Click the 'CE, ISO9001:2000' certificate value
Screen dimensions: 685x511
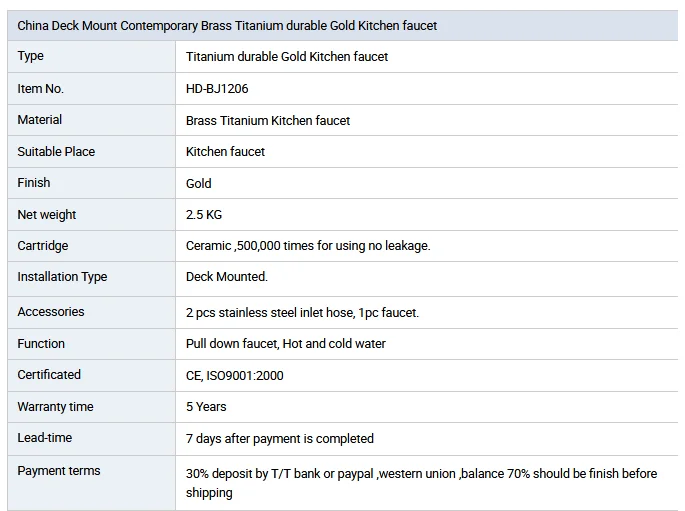pos(235,375)
